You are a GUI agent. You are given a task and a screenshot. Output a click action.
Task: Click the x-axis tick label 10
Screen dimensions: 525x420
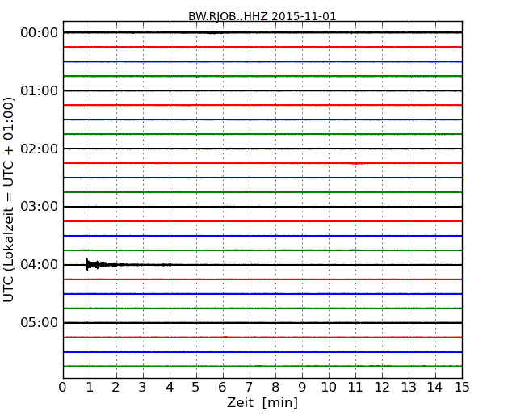329,388
